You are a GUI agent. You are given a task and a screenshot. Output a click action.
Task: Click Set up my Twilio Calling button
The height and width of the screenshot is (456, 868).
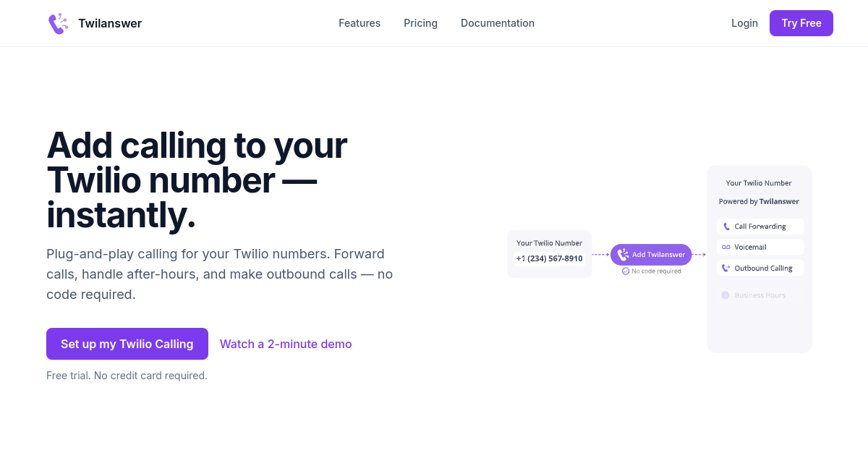pyautogui.click(x=127, y=344)
